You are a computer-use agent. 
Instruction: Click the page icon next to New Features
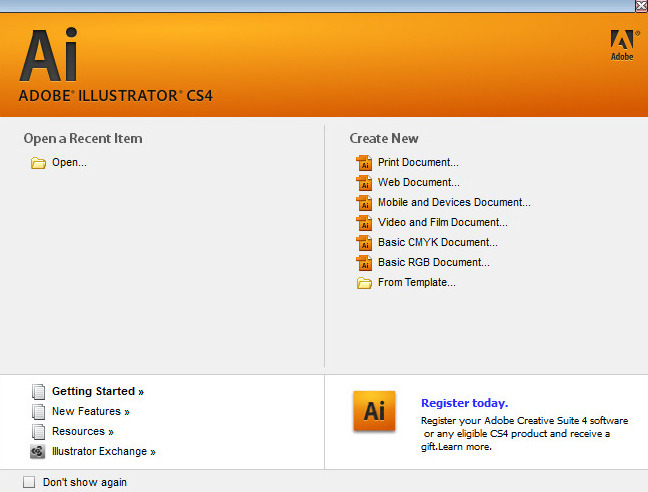[38, 411]
